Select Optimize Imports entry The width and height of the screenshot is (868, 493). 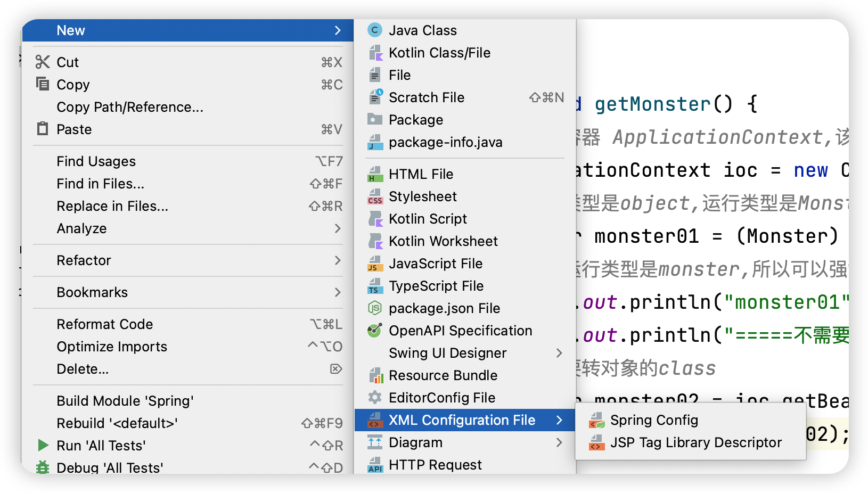tap(188, 347)
